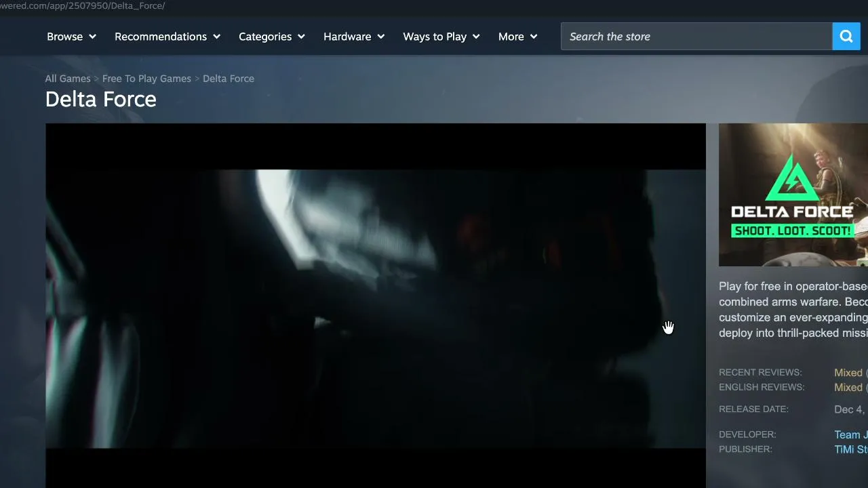Click the PUBLISHER label

tap(745, 449)
